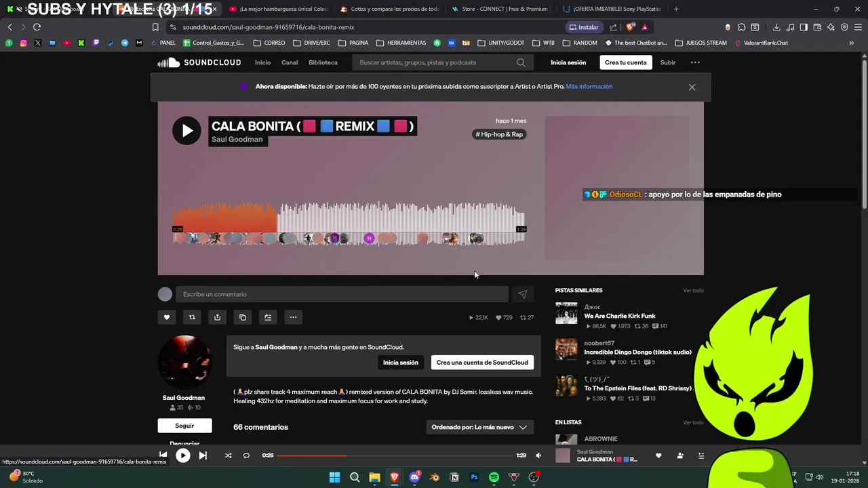Viewport: 868px width, 488px height.
Task: Play the CALA BONITA remix track
Action: click(186, 131)
